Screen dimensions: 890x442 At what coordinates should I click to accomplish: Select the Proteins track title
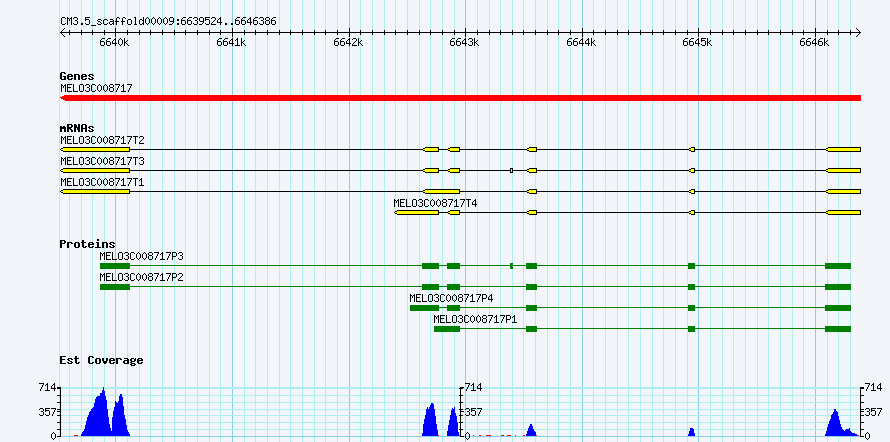click(87, 244)
